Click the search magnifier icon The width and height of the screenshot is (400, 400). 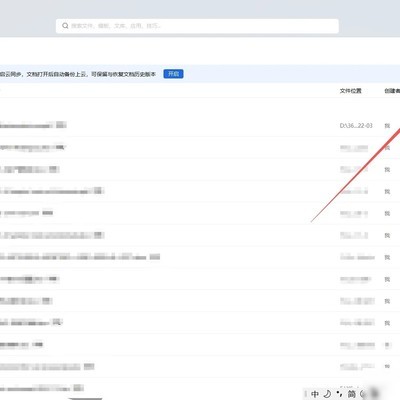point(65,26)
